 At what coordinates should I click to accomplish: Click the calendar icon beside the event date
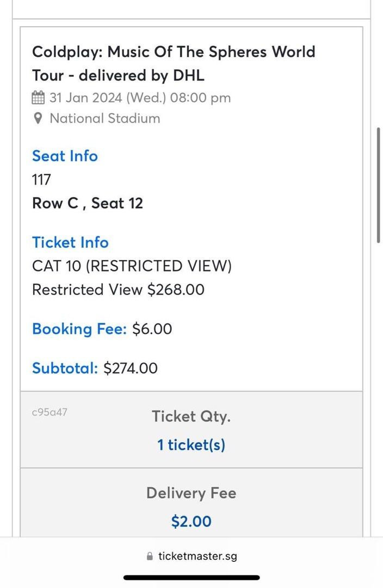click(38, 97)
